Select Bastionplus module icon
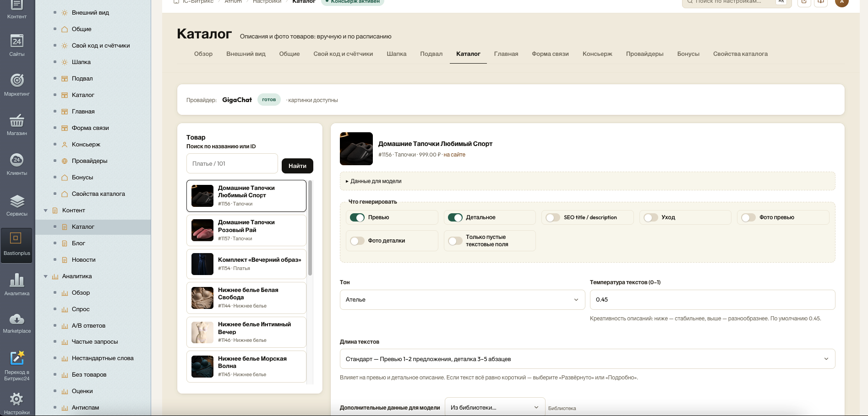 point(16,238)
